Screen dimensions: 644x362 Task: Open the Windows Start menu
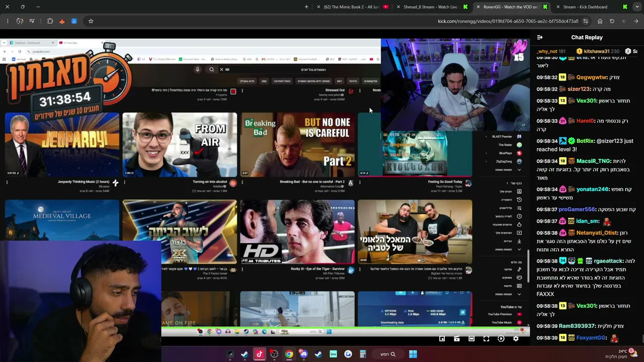click(413, 354)
